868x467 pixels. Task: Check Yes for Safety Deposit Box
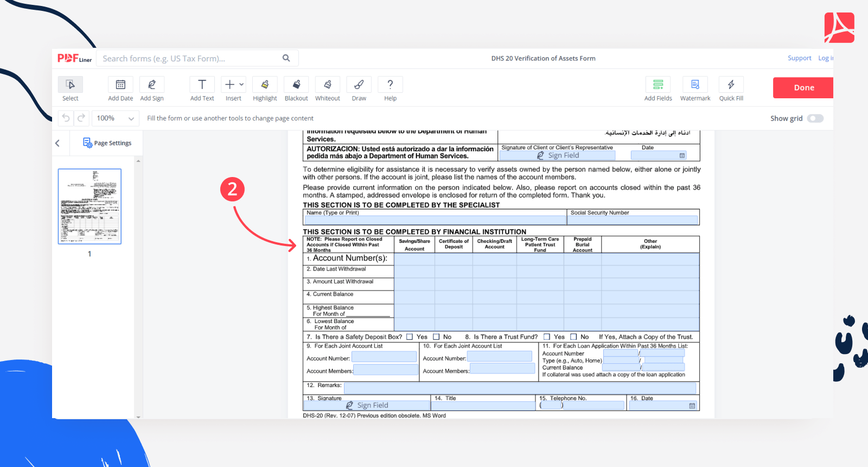410,337
